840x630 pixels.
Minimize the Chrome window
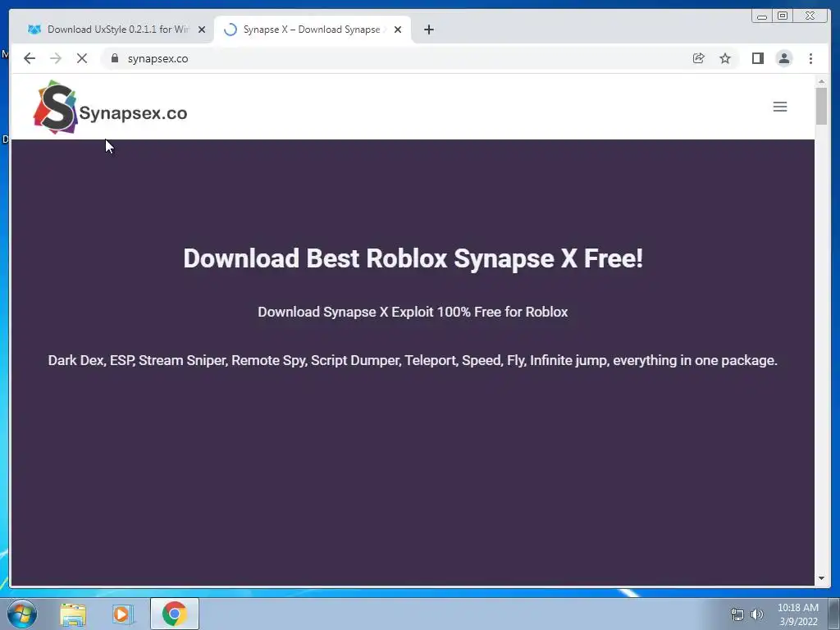click(x=762, y=16)
